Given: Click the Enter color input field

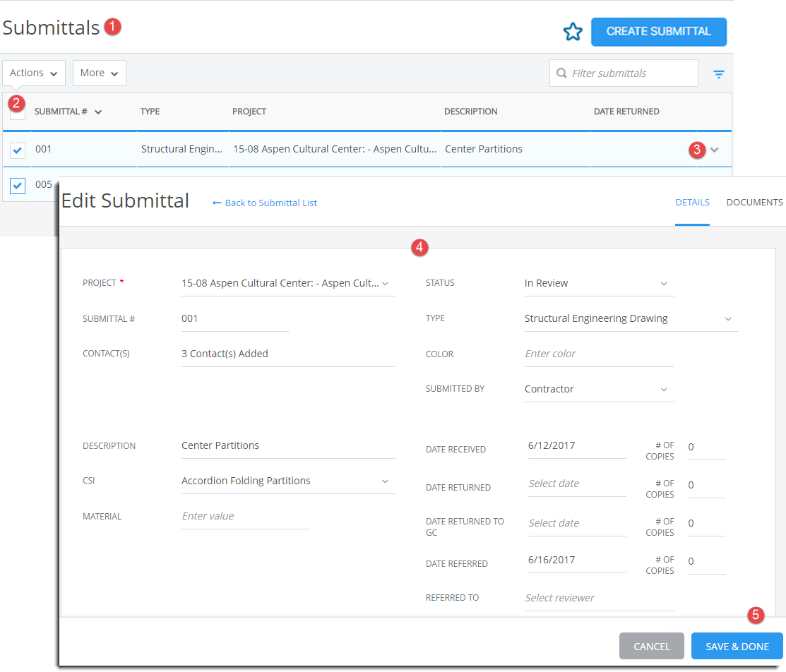Looking at the screenshot, I should 598,354.
